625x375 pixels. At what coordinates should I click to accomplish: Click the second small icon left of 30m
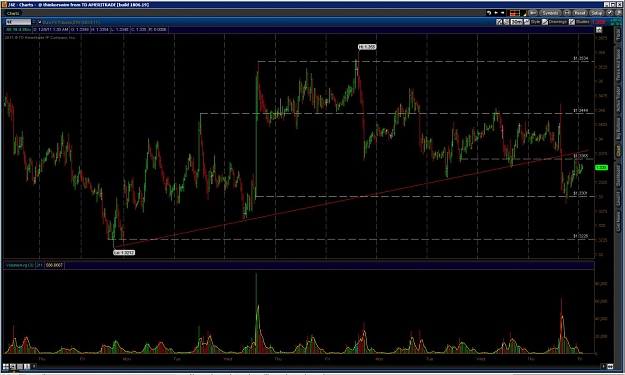pos(506,22)
